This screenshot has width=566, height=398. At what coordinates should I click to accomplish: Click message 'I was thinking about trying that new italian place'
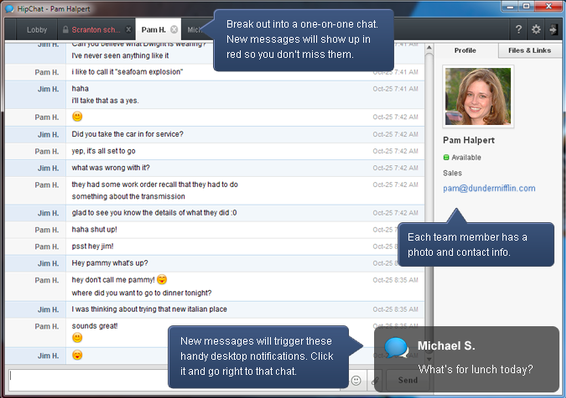point(149,309)
